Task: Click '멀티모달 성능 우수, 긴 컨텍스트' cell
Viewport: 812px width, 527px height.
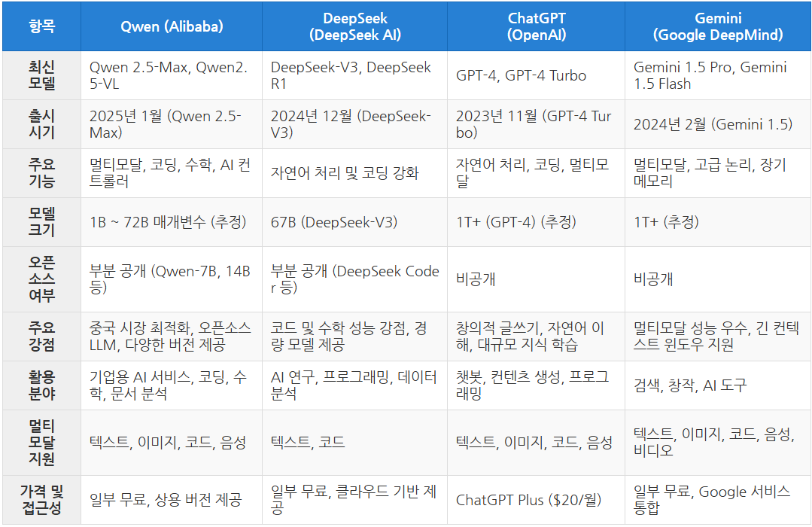Action: [718, 337]
